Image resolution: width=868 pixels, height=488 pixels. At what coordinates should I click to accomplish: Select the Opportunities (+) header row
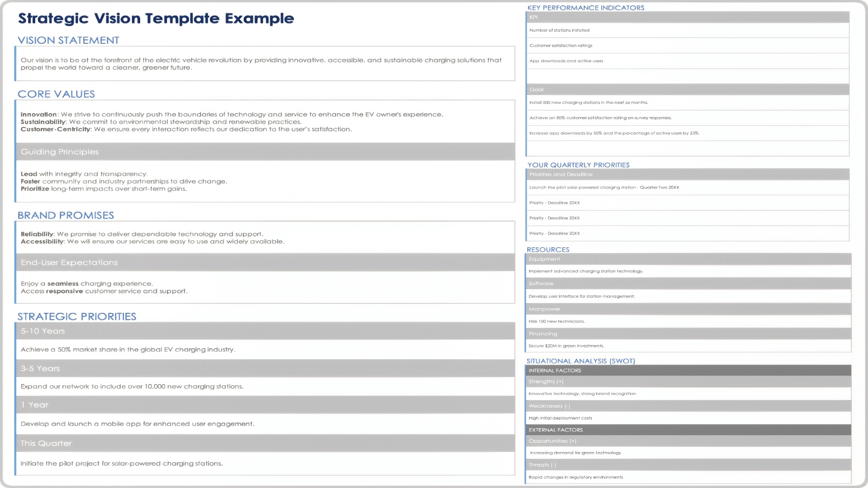click(688, 441)
